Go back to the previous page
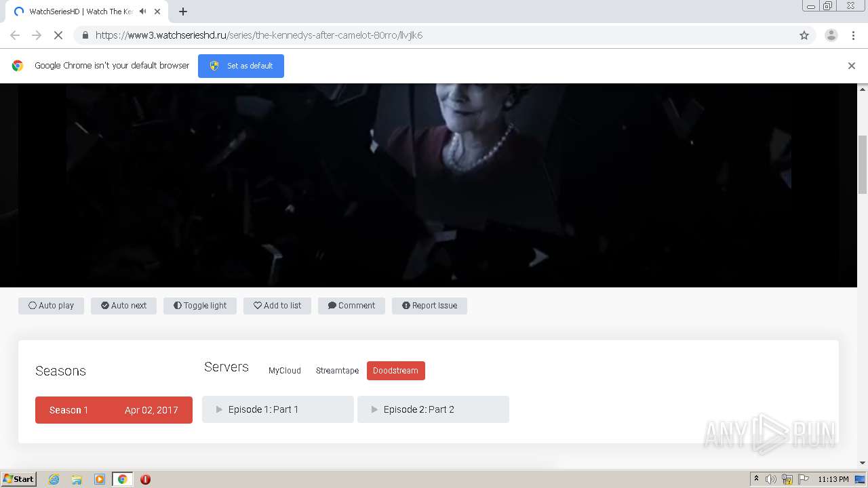 point(15,35)
